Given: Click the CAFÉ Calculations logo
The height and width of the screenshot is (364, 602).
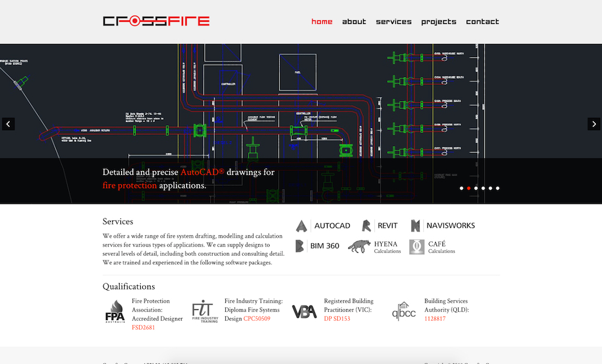Looking at the screenshot, I should (417, 247).
